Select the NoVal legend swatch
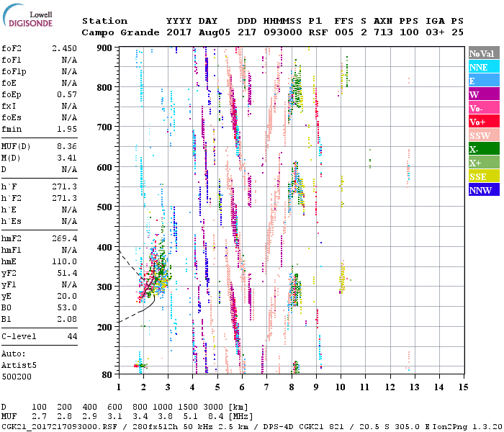The image size is (504, 432). (x=483, y=54)
